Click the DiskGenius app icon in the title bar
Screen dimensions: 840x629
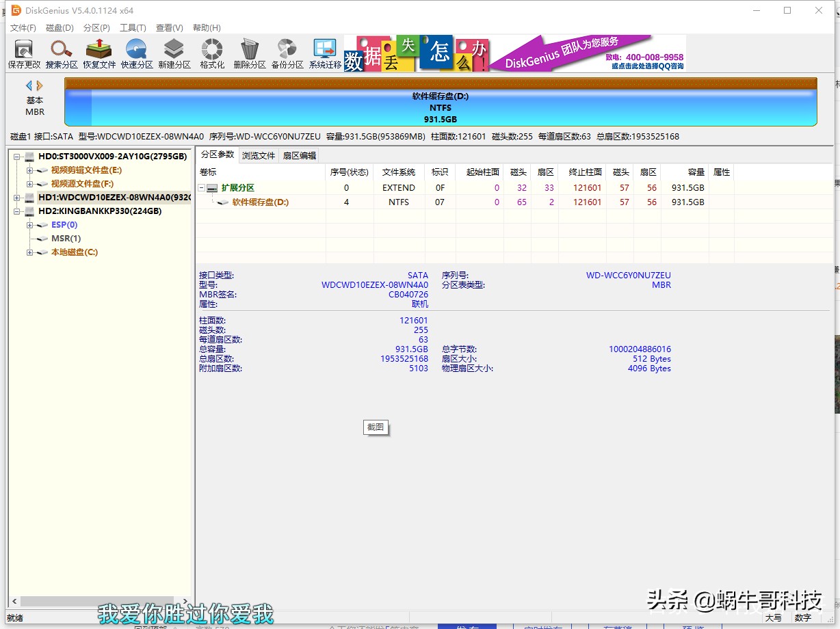16,10
